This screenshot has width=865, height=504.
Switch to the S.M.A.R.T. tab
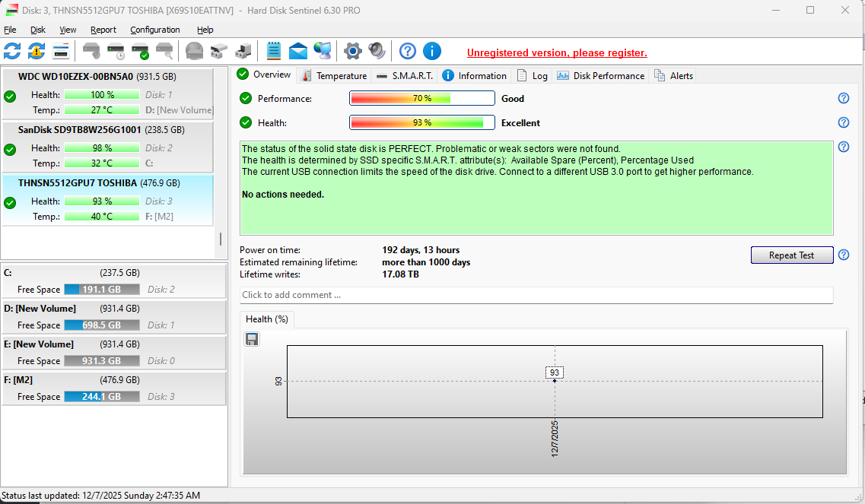(x=405, y=75)
